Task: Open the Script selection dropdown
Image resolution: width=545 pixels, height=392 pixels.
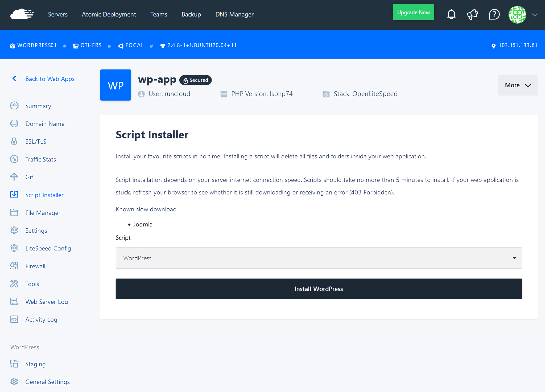Action: (318, 258)
